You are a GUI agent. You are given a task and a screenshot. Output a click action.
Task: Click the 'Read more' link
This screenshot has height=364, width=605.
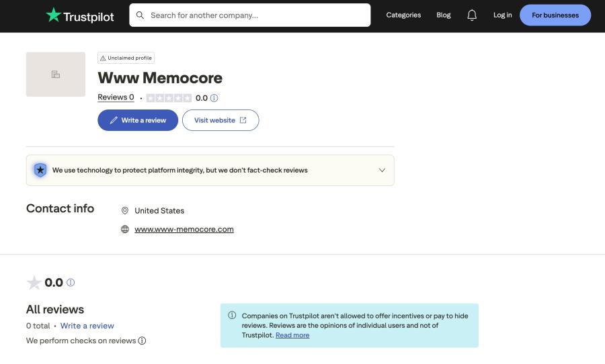292,335
